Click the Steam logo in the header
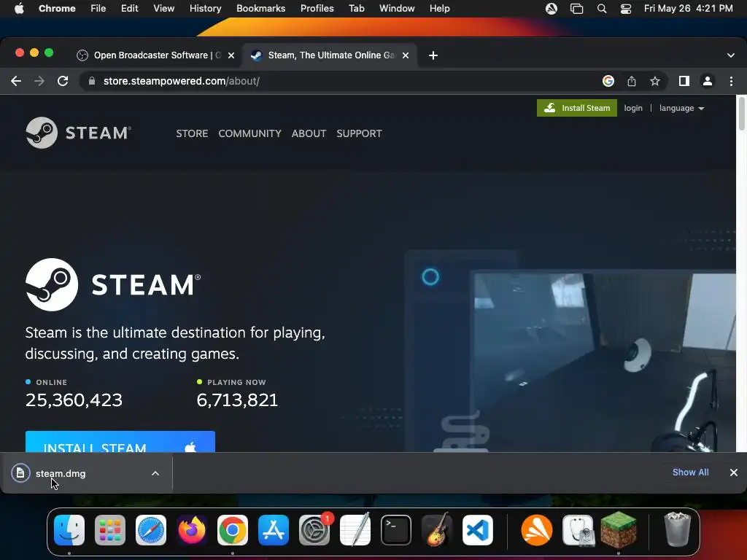This screenshot has width=747, height=560. coord(79,133)
